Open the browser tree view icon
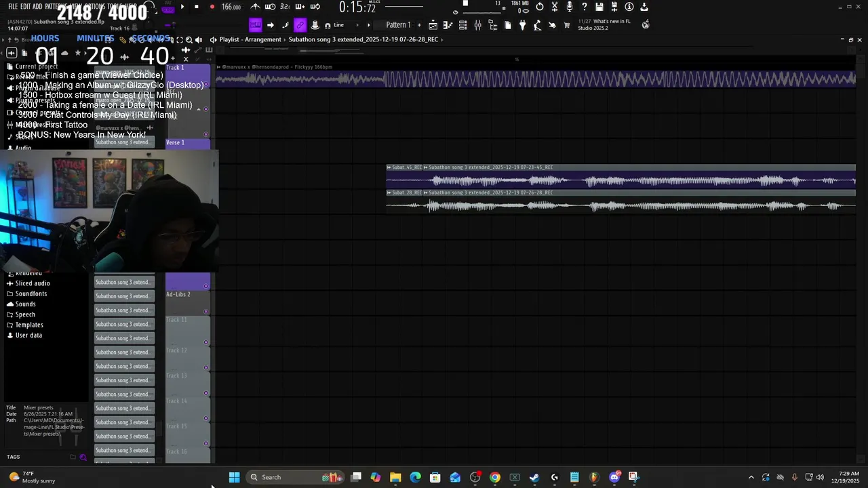 493,25
